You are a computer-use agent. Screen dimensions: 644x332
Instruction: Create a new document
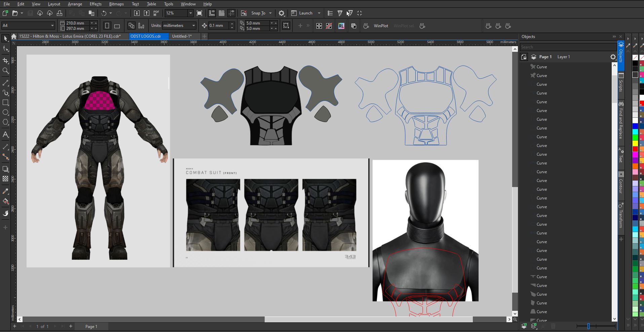point(5,13)
